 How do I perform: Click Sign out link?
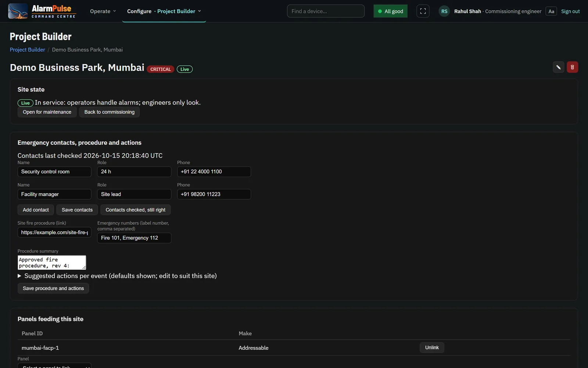point(570,11)
